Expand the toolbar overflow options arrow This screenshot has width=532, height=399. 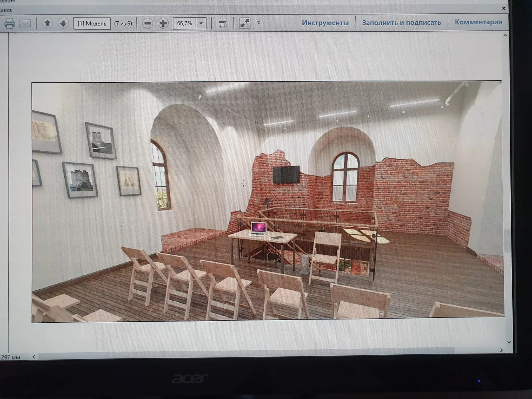(x=258, y=23)
